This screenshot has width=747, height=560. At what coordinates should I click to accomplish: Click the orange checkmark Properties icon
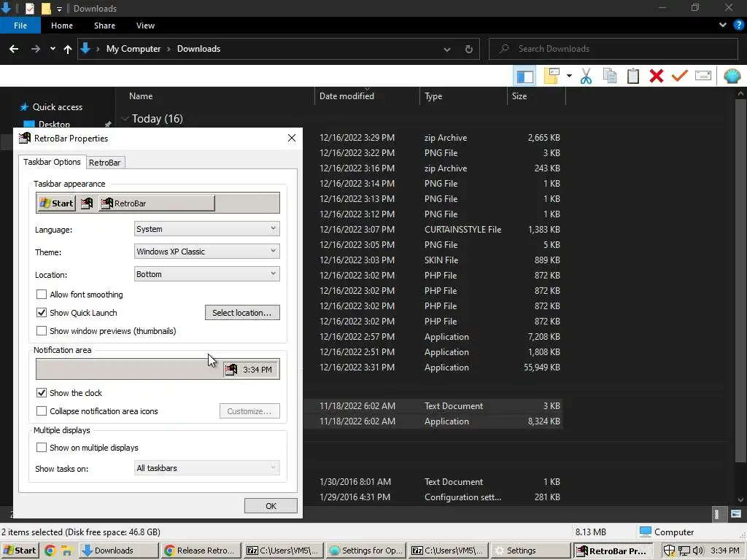[680, 76]
